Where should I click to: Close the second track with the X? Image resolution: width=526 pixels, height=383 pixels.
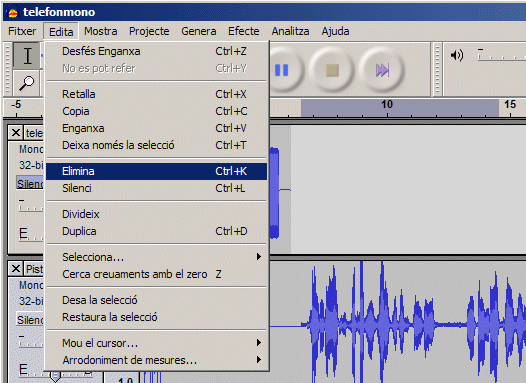(x=16, y=269)
